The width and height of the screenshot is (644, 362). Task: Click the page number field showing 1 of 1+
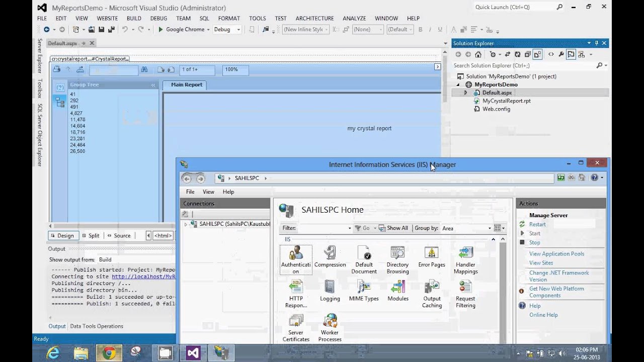(197, 70)
